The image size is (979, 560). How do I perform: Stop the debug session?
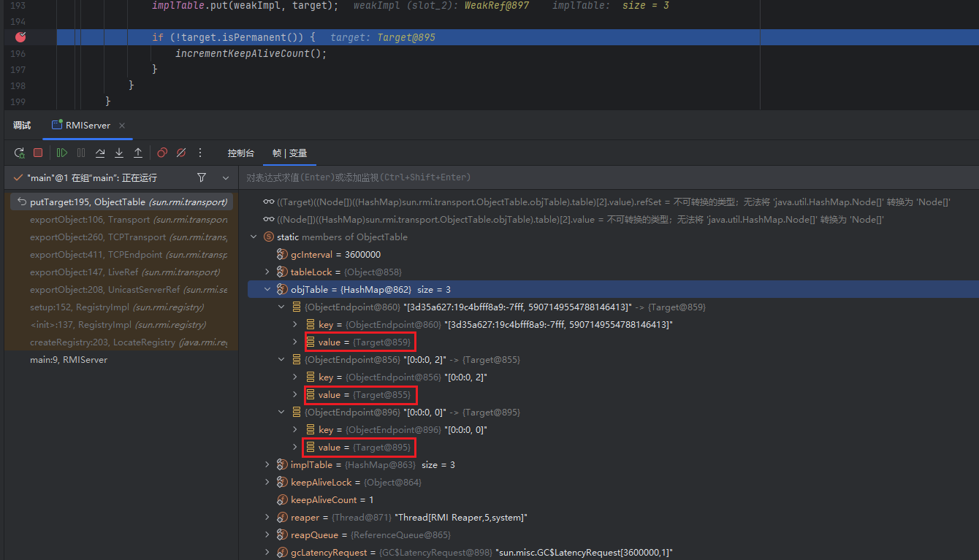pyautogui.click(x=38, y=153)
